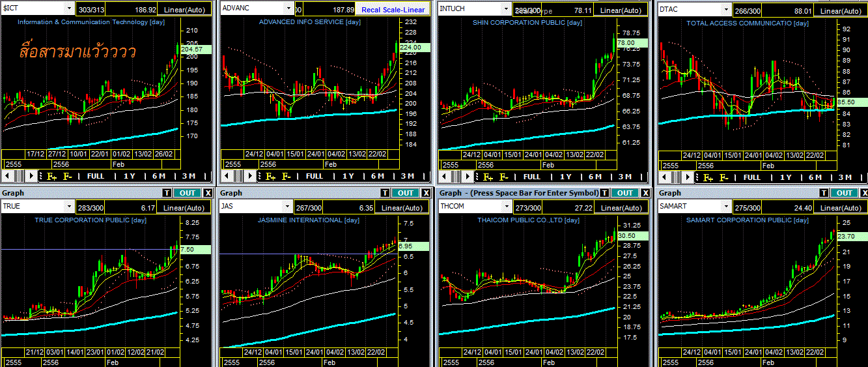Screen dimensions: 868x367
Task: Click the scroll thumb under DTAC chart
Action: pyautogui.click(x=677, y=177)
